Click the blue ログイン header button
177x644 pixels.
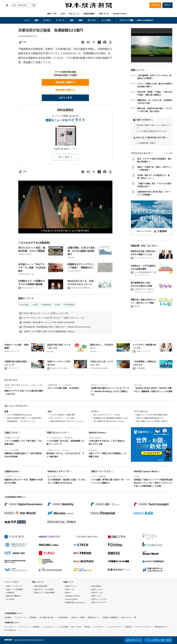click(167, 5)
